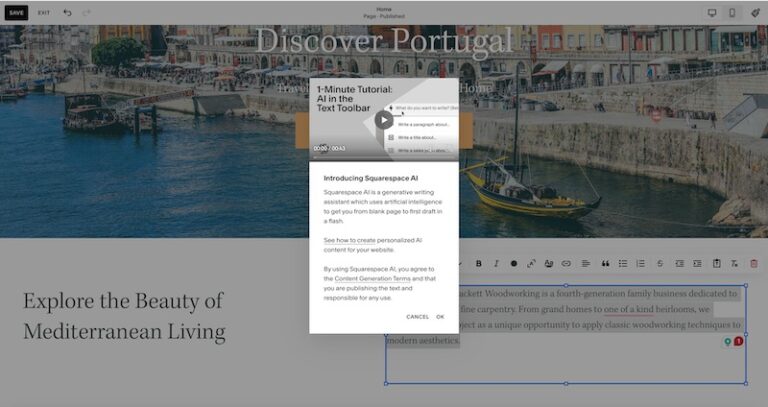Toggle italic text formatting

(x=496, y=264)
